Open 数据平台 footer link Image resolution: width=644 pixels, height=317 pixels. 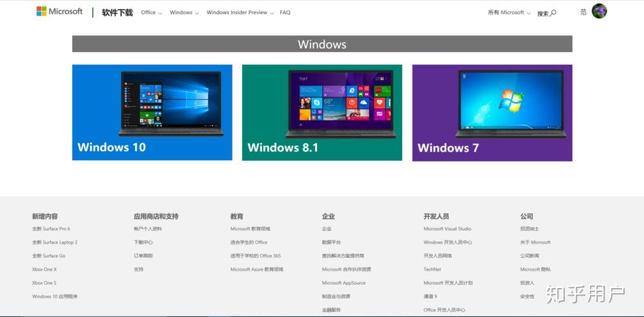pos(332,242)
